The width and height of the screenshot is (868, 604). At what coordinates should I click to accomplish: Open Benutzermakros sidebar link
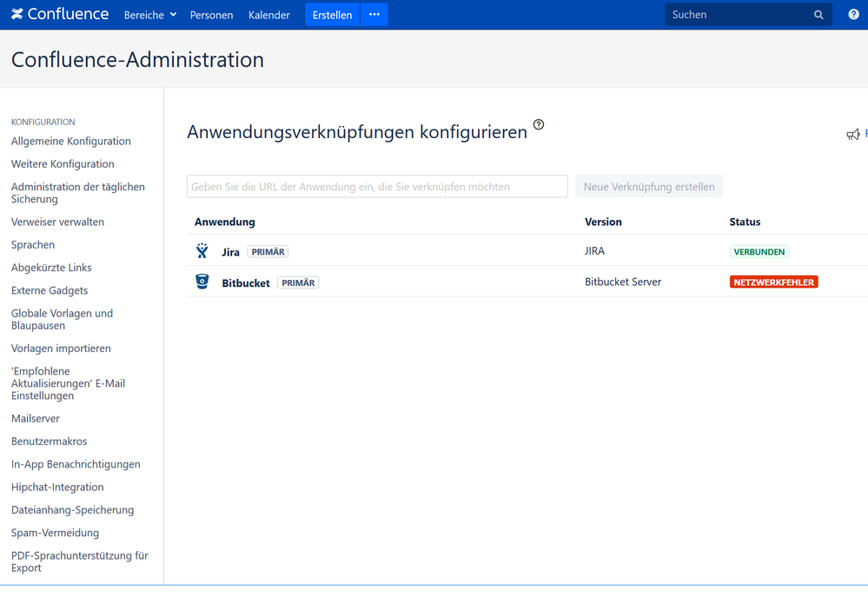(x=50, y=441)
